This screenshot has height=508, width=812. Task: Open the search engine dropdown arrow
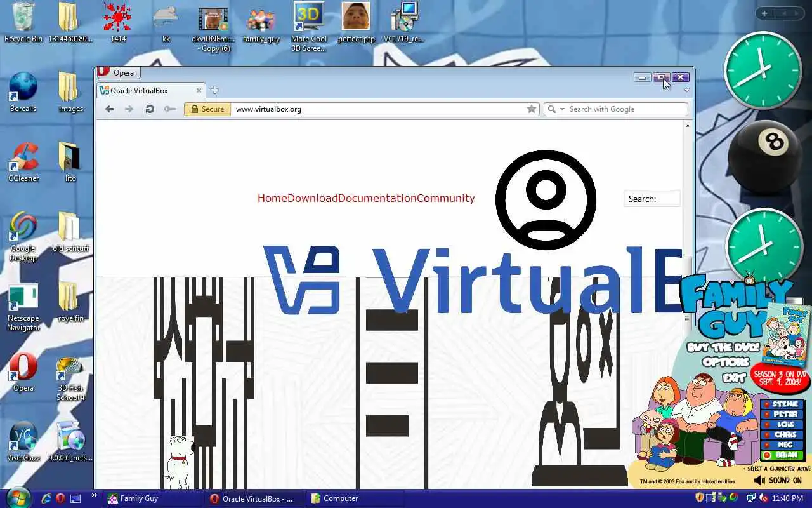tap(562, 109)
